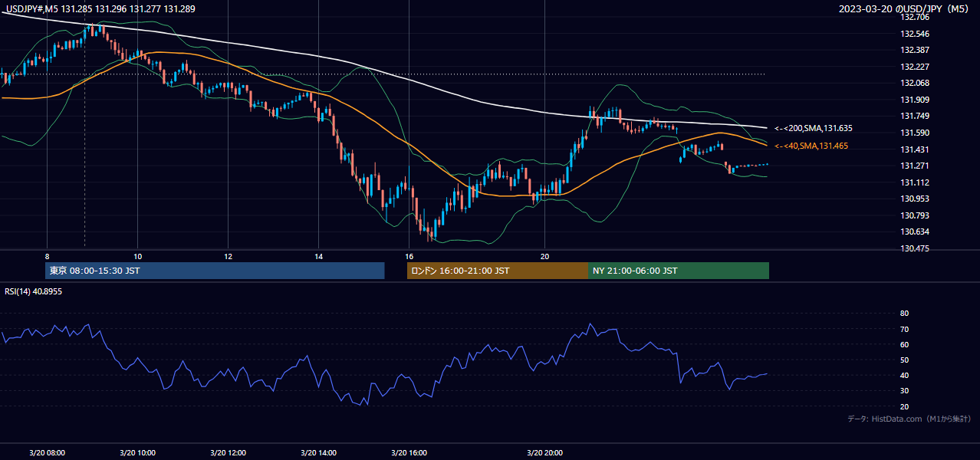This screenshot has height=460, width=980.
Task: Click hour label 10 under the price chart
Action: point(137,256)
